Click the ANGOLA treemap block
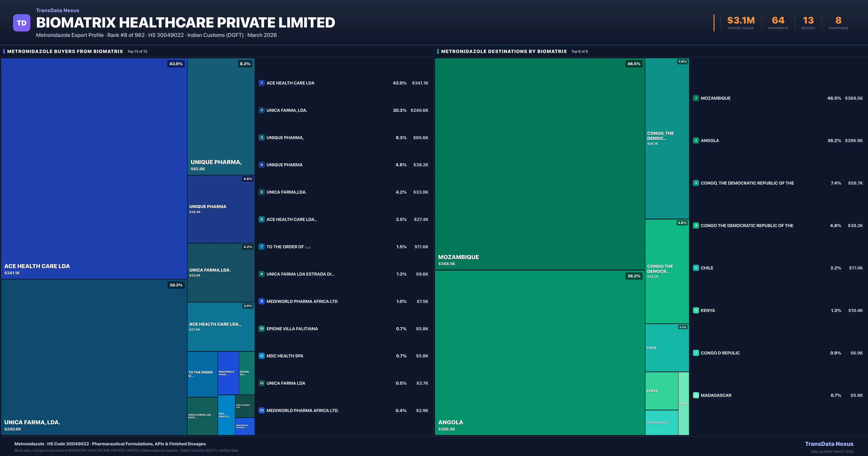This screenshot has width=868, height=456. tap(539, 354)
